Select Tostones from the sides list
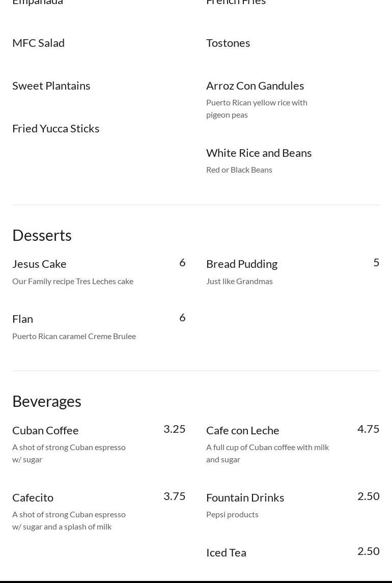Viewport: 392px width, 583px height. (x=228, y=43)
